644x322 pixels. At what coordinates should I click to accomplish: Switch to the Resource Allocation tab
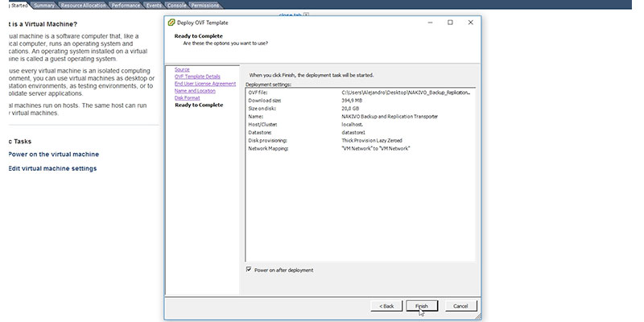[x=83, y=6]
